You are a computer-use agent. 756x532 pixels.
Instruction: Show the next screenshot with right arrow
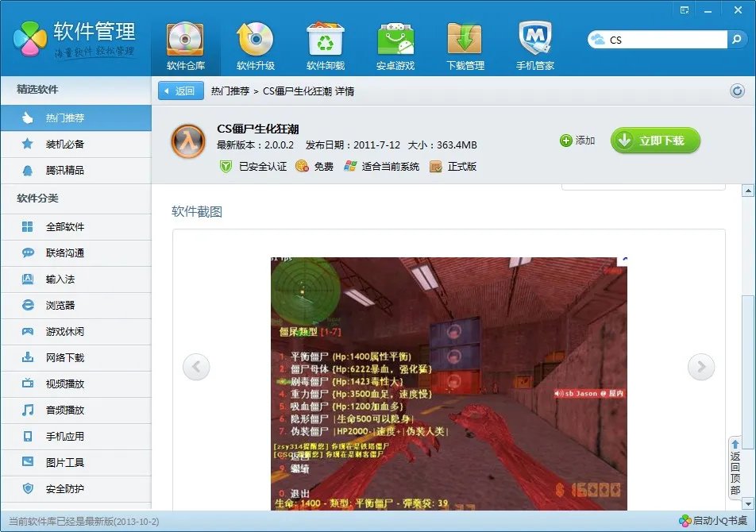point(701,367)
